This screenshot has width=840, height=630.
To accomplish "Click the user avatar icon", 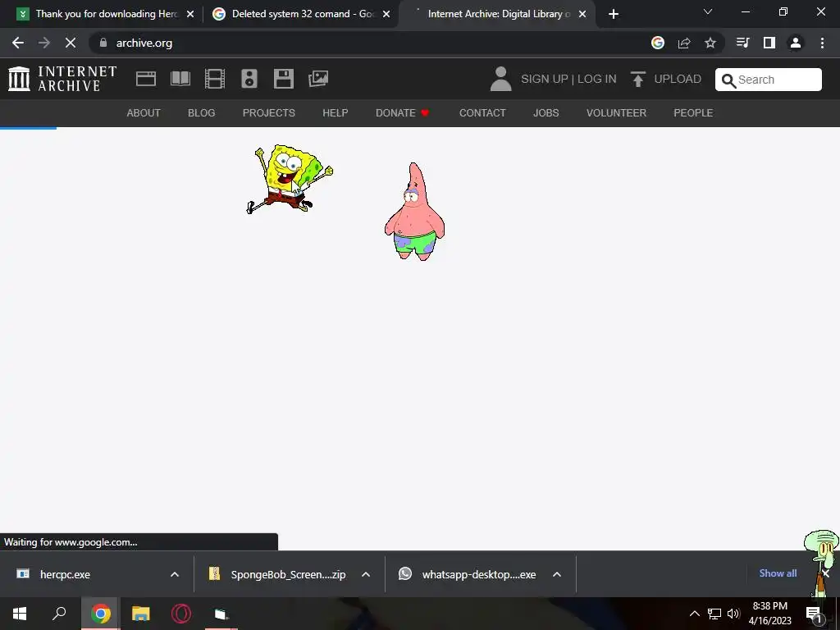I will (501, 79).
